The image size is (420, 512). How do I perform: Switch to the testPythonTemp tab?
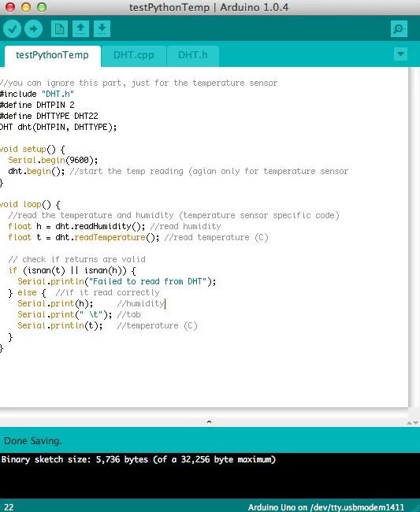click(x=52, y=55)
